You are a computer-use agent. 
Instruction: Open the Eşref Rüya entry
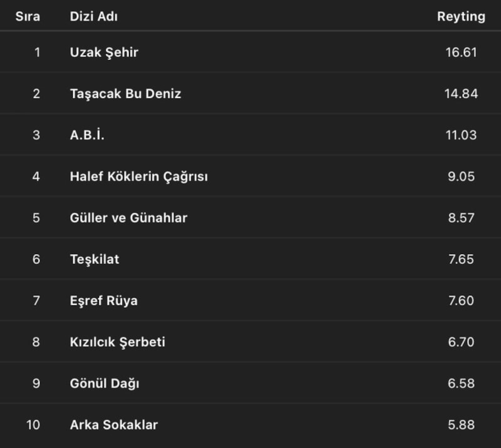coord(104,300)
